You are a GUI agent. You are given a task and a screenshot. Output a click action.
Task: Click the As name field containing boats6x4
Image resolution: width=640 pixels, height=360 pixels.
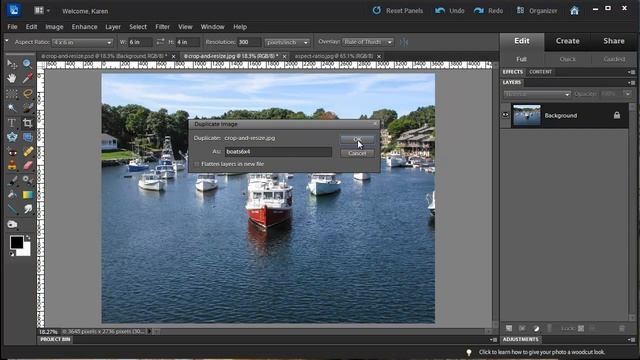coord(278,151)
